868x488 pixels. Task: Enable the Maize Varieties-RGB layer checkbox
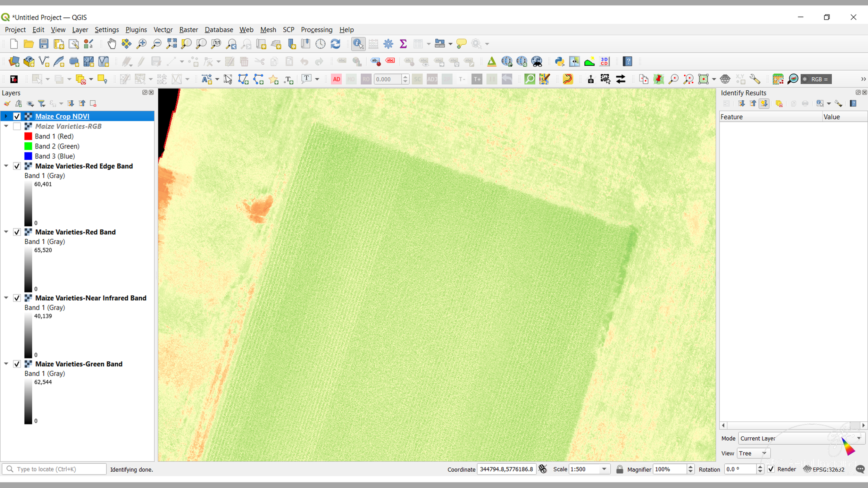point(17,126)
